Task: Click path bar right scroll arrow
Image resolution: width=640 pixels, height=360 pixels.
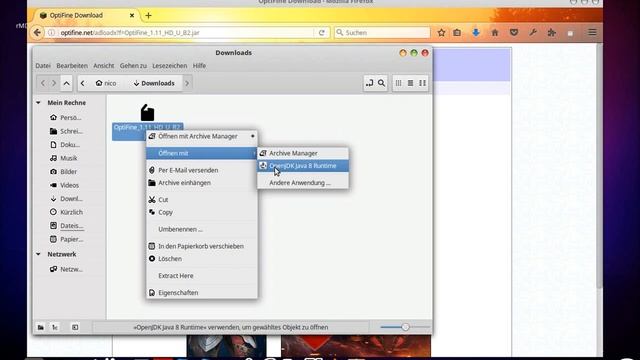Action: tap(187, 83)
